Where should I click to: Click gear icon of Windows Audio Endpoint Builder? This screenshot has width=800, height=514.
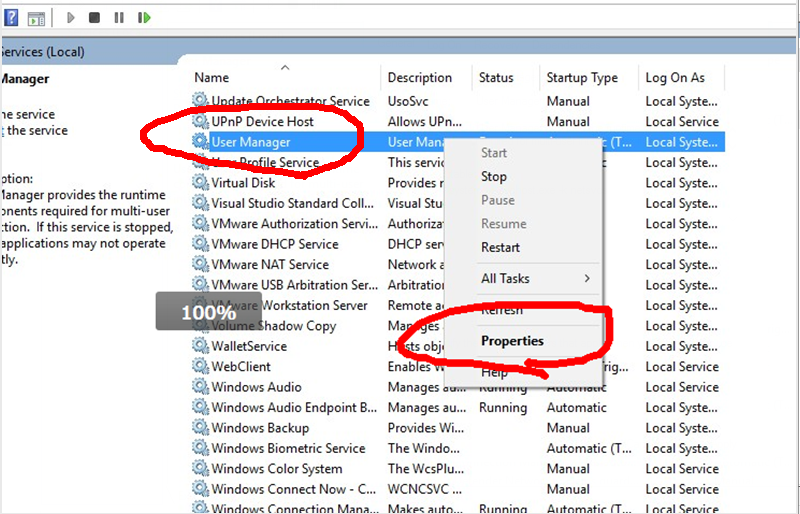pos(200,407)
